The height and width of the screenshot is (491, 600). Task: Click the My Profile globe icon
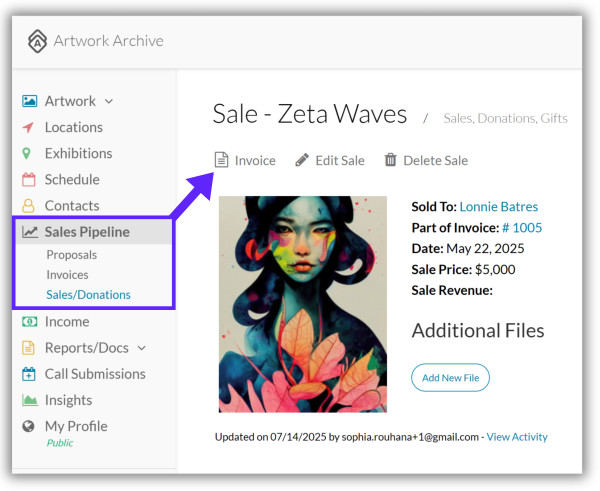[28, 426]
